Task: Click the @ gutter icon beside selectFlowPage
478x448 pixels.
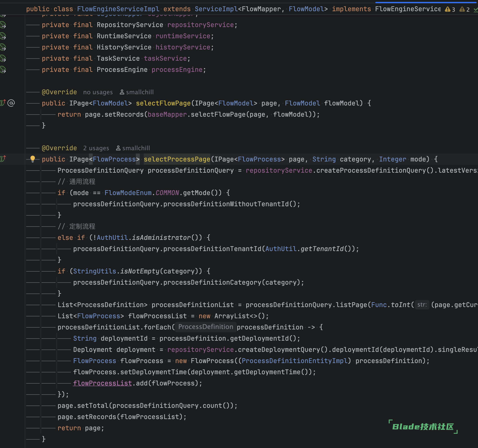Action: (11, 103)
